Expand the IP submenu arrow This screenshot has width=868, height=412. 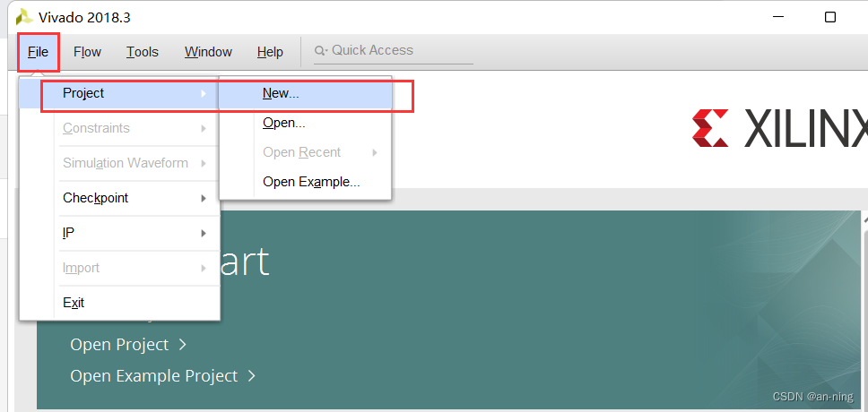(x=204, y=233)
